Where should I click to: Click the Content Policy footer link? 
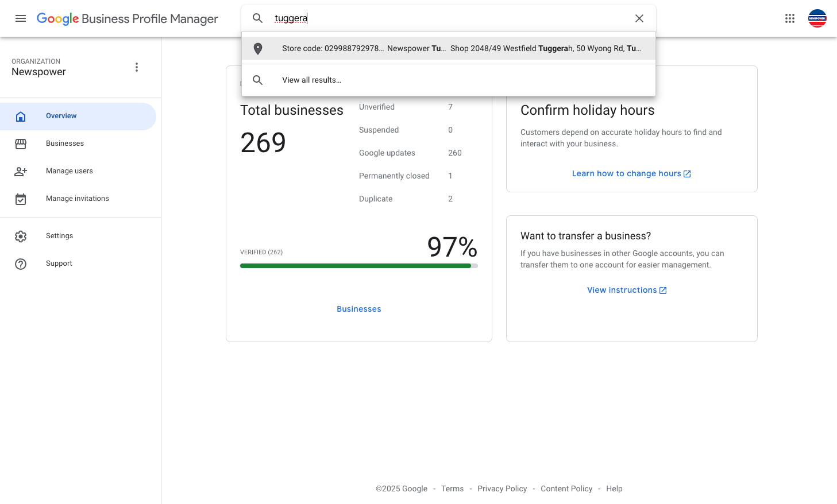(x=566, y=489)
